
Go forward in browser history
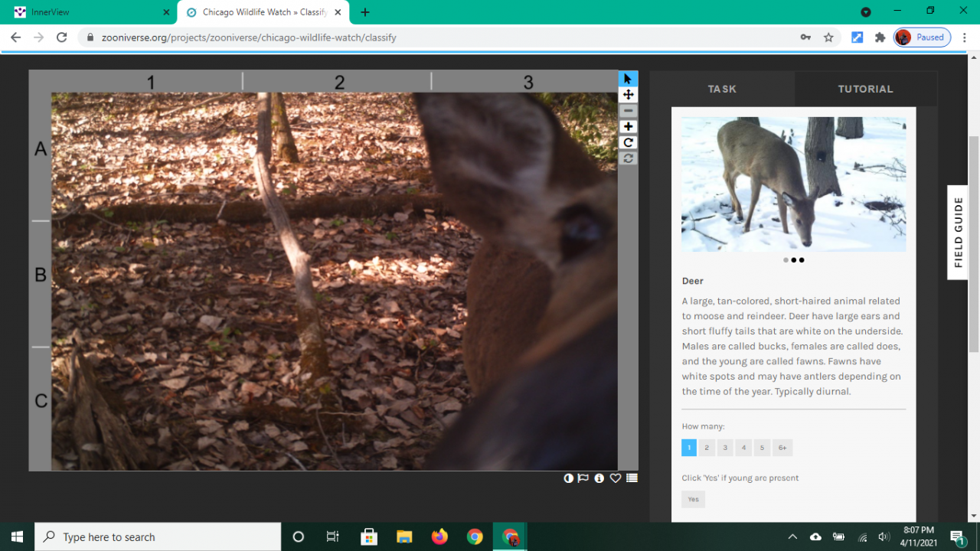(39, 37)
